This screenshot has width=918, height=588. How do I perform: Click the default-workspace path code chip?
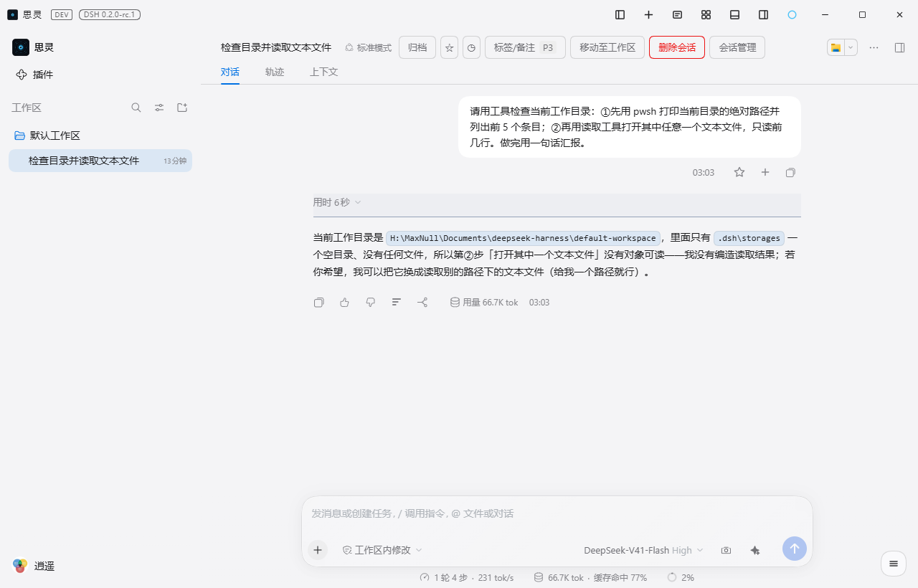coord(523,238)
